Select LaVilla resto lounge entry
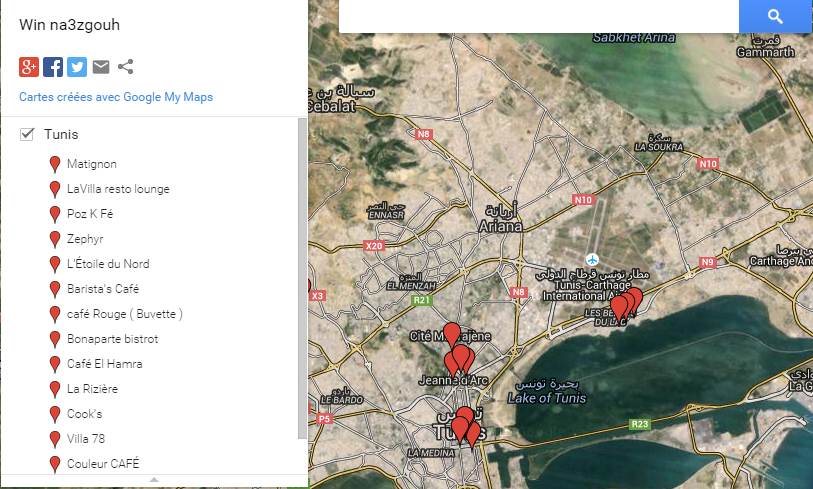 [118, 189]
